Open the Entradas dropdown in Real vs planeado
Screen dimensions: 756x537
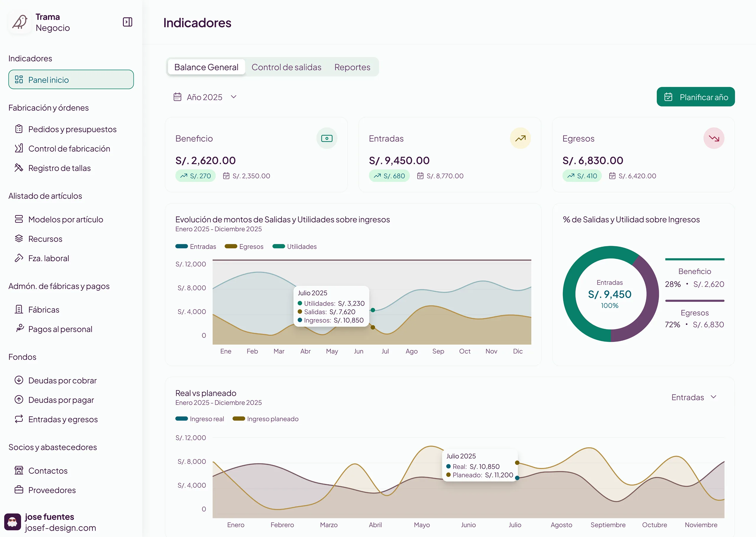(x=694, y=397)
